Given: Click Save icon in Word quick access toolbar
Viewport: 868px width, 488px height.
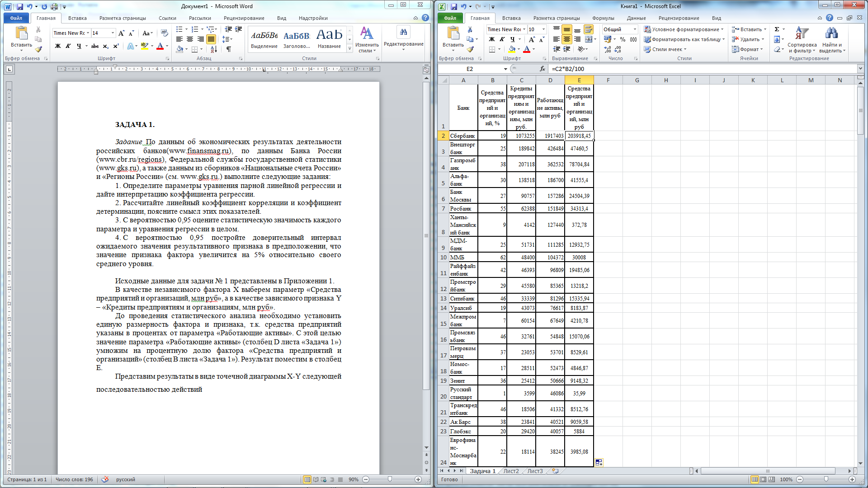Looking at the screenshot, I should click(x=20, y=7).
